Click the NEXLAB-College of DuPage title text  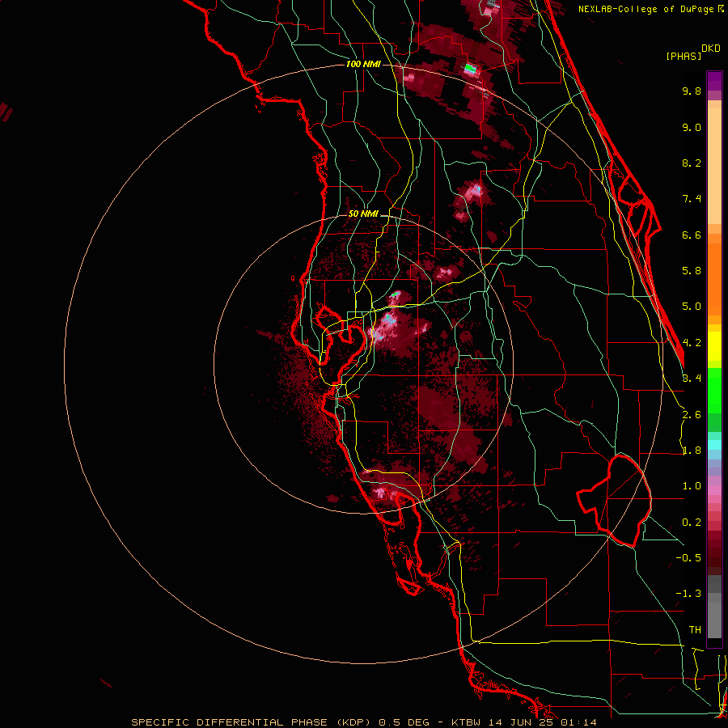[650, 9]
